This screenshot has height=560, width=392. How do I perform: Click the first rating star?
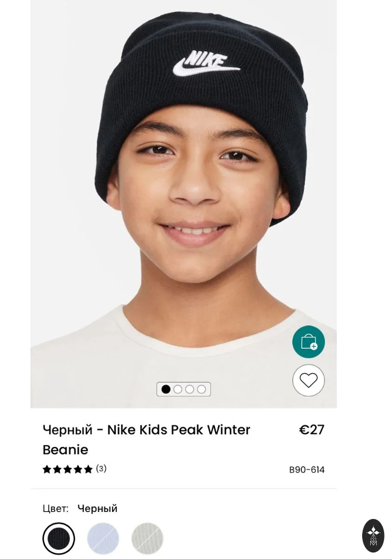point(47,469)
